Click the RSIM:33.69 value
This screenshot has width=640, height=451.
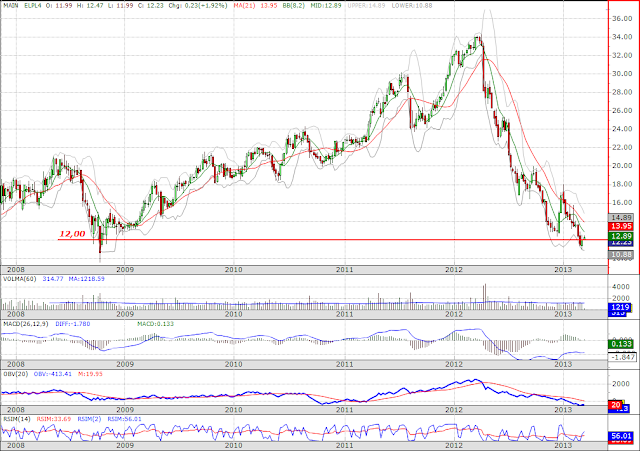coord(54,419)
